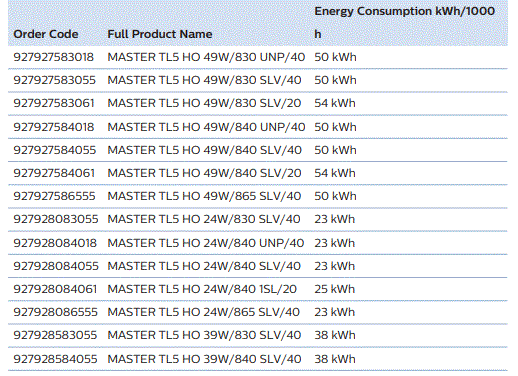Click the 23 kWh value for 927928084018

point(335,243)
